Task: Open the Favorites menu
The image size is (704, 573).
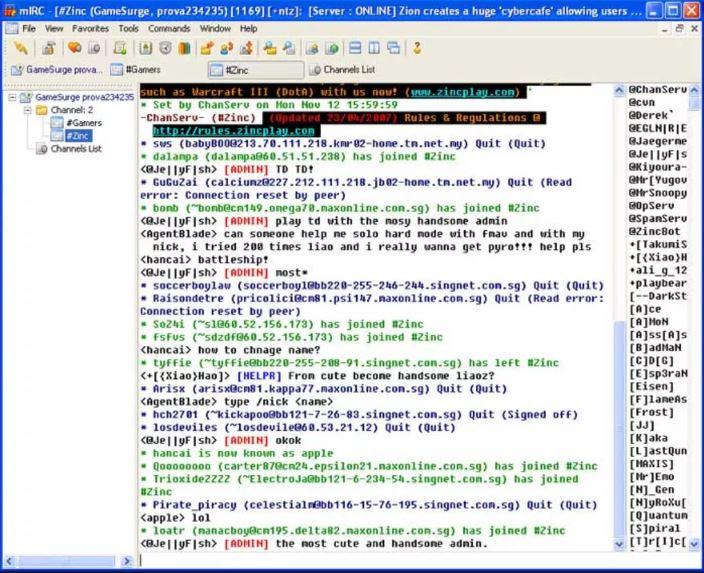Action: click(90, 29)
